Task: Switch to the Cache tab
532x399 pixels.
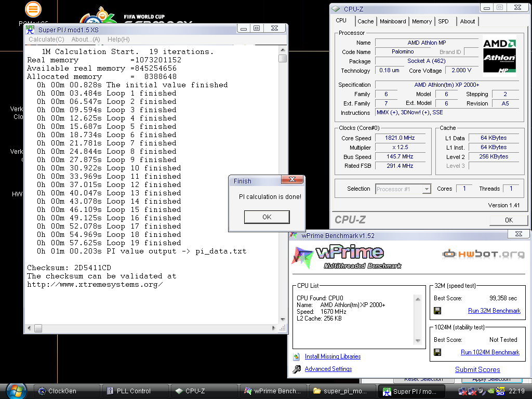Action: point(365,21)
